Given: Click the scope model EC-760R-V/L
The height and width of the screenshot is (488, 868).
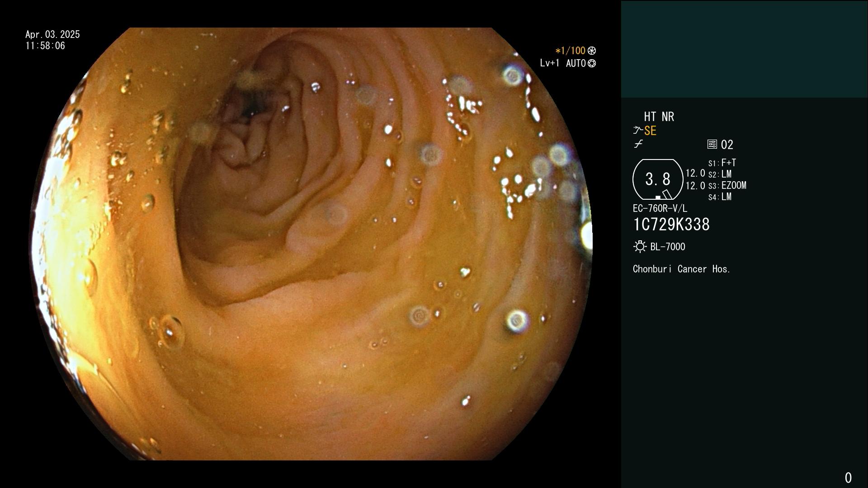Looking at the screenshot, I should click(660, 208).
